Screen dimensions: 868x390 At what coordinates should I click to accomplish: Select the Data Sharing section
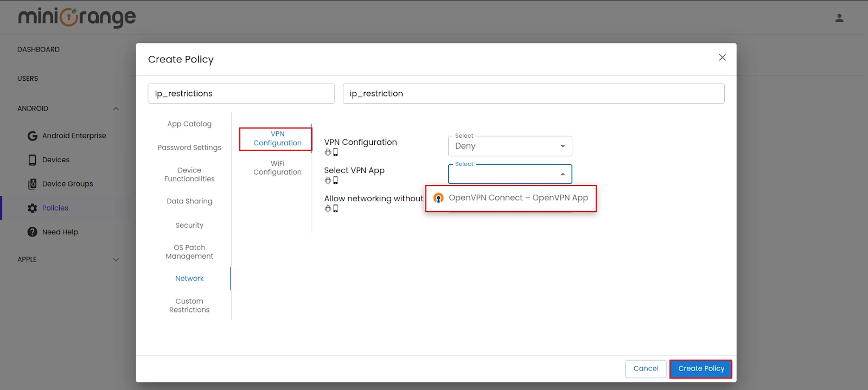(x=189, y=201)
